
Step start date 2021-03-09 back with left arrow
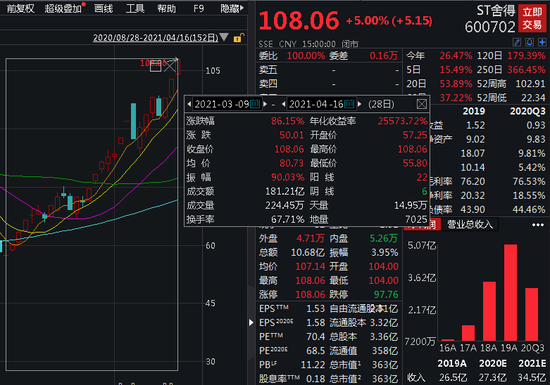pos(189,104)
